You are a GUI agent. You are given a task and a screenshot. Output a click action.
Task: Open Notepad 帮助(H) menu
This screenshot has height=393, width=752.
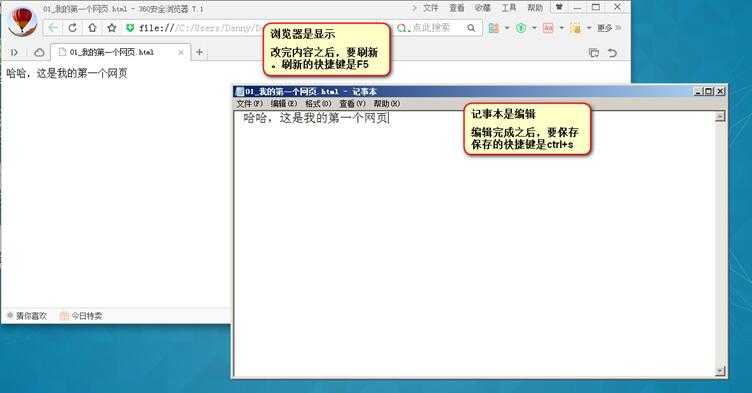tap(387, 104)
